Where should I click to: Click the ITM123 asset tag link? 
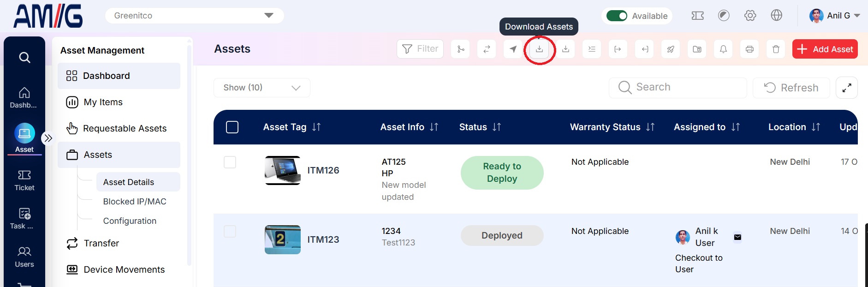pyautogui.click(x=323, y=239)
